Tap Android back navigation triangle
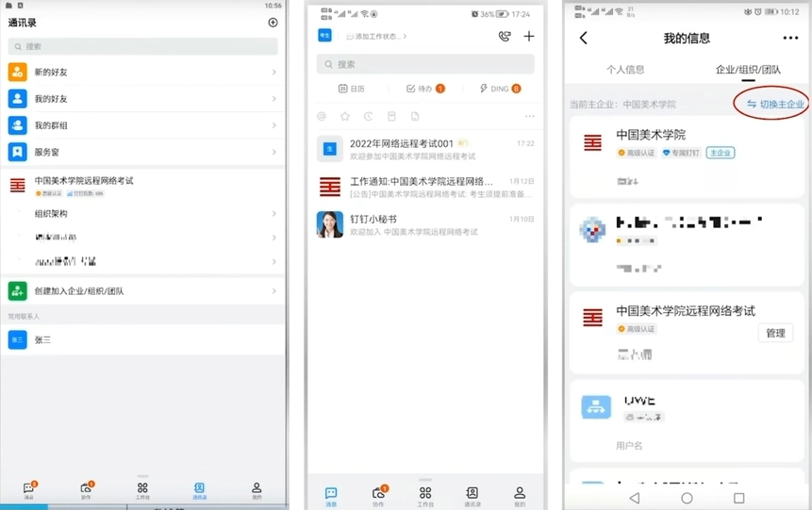This screenshot has width=812, height=510. [635, 498]
